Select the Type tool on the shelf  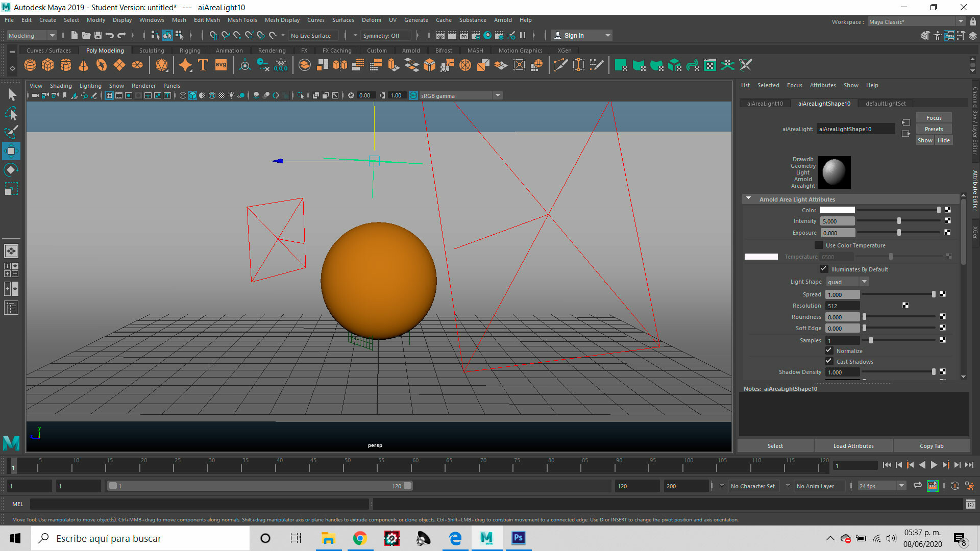[x=203, y=65]
